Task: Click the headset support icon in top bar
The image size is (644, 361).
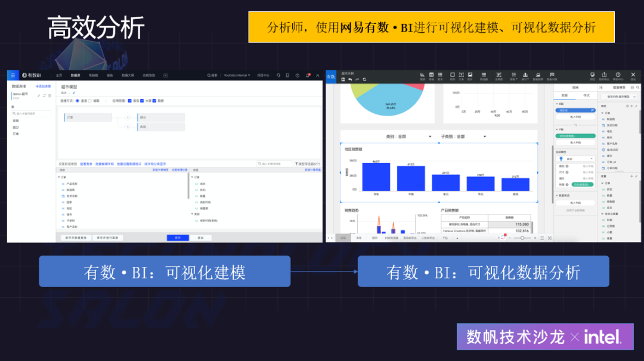Action: pos(278,76)
